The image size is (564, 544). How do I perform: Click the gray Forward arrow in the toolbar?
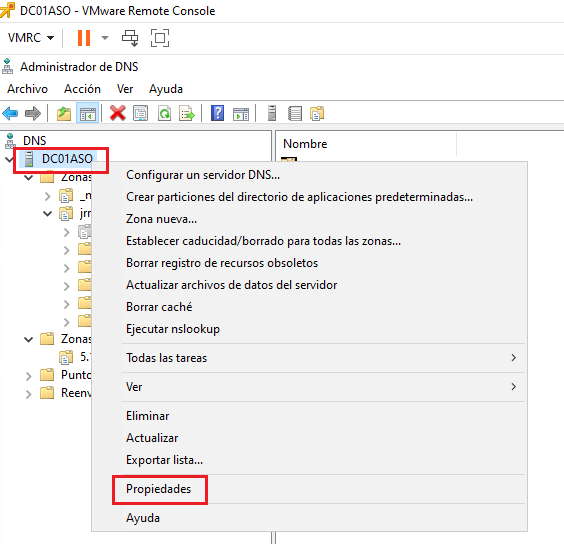(x=33, y=114)
